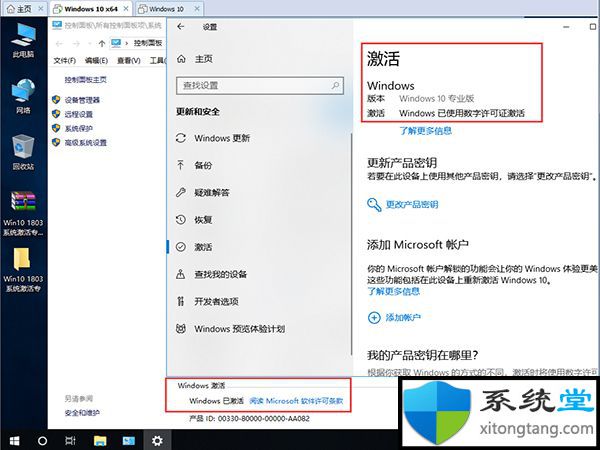600x450 pixels.
Task: Open 查找我的设备 section
Action: click(x=220, y=274)
